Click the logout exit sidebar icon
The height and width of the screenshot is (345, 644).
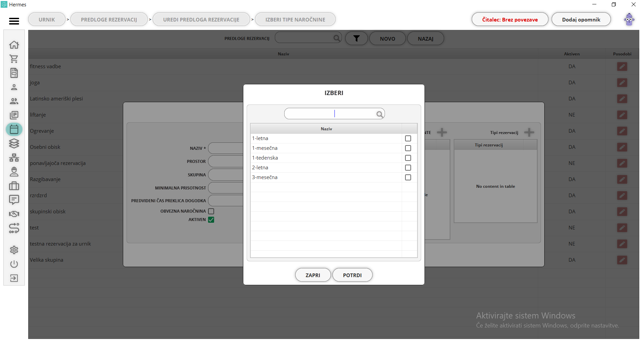14,278
